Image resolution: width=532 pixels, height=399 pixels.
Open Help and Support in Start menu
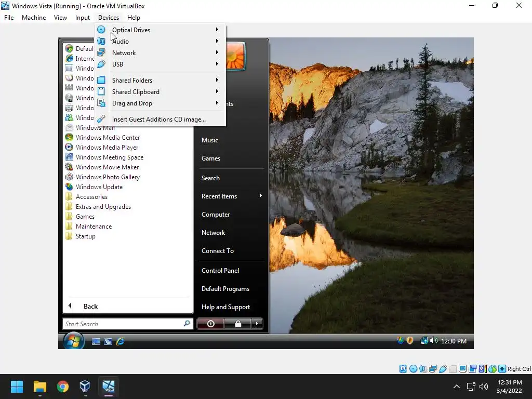click(225, 307)
